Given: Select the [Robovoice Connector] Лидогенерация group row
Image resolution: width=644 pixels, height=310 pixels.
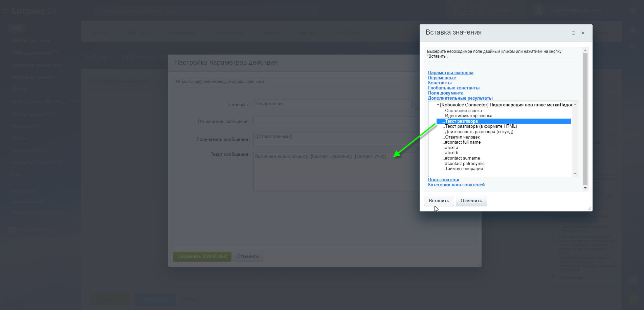Looking at the screenshot, I should click(x=504, y=105).
